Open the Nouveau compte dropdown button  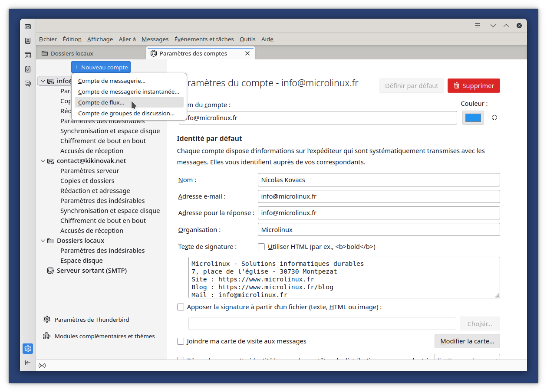(101, 67)
